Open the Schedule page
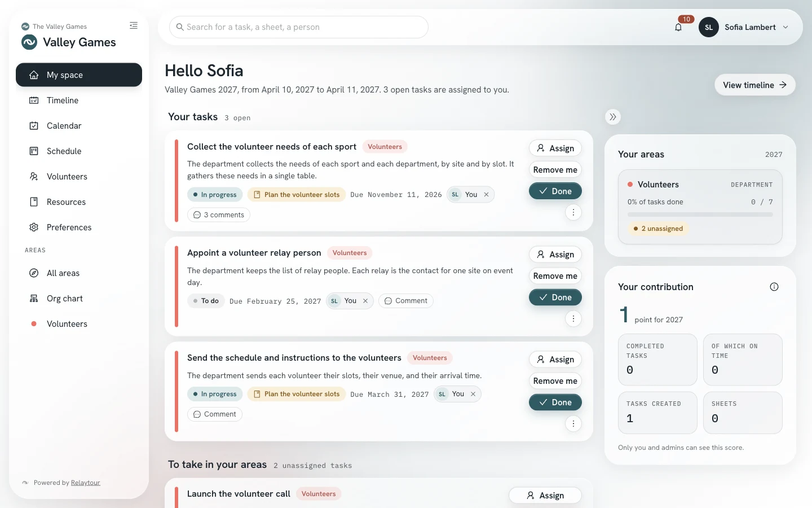Image resolution: width=812 pixels, height=508 pixels. coord(79,151)
